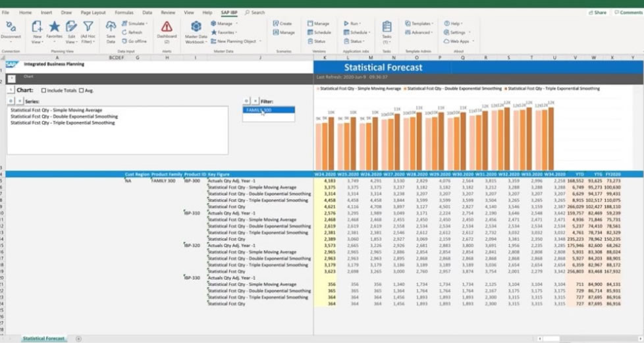Select FAMILY 300 in the Filter list
The width and height of the screenshot is (644, 343).
269,110
